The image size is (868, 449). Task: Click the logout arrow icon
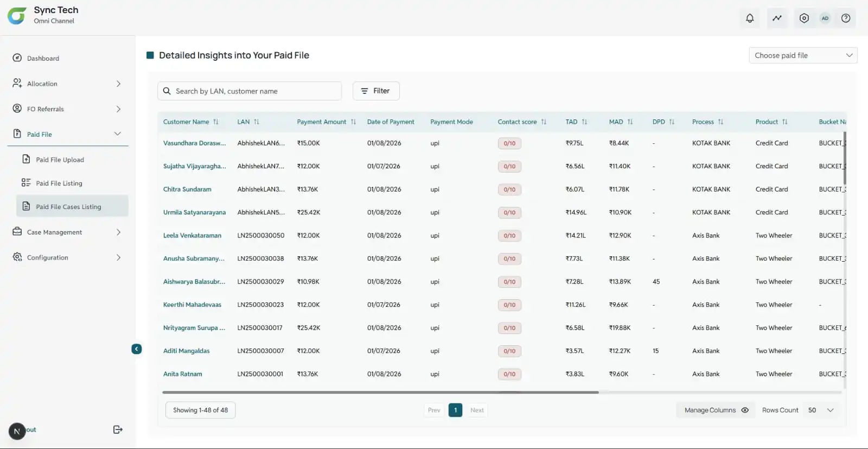point(118,429)
